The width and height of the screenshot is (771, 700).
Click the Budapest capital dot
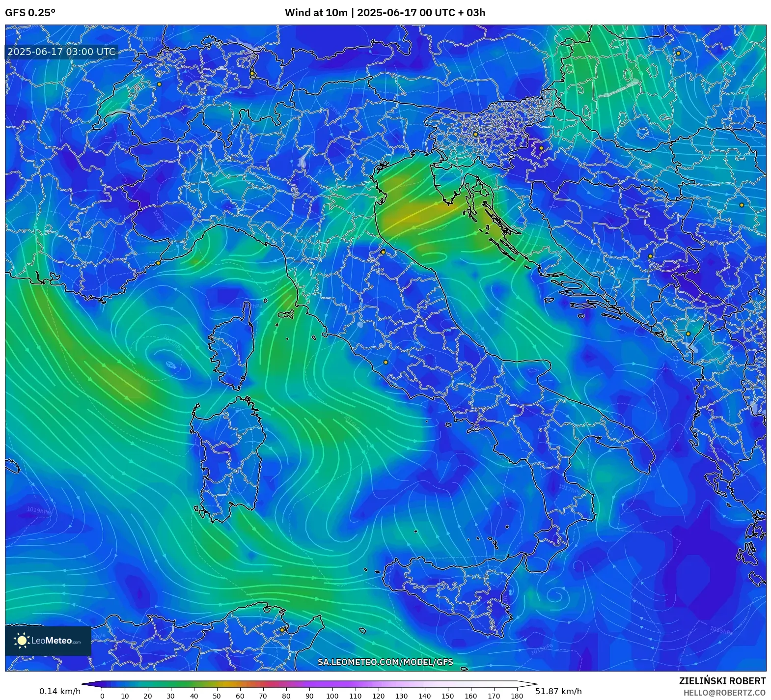pos(678,53)
